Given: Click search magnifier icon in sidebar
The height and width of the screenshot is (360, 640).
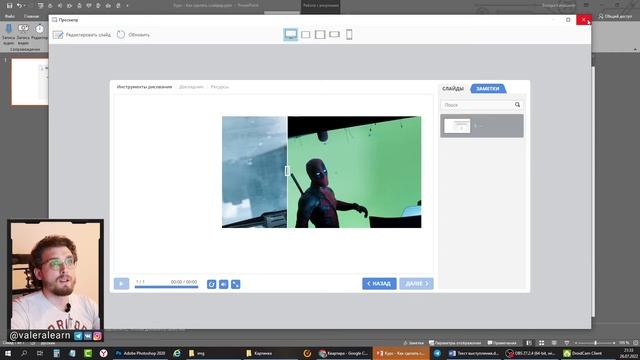Looking at the screenshot, I should (x=518, y=105).
